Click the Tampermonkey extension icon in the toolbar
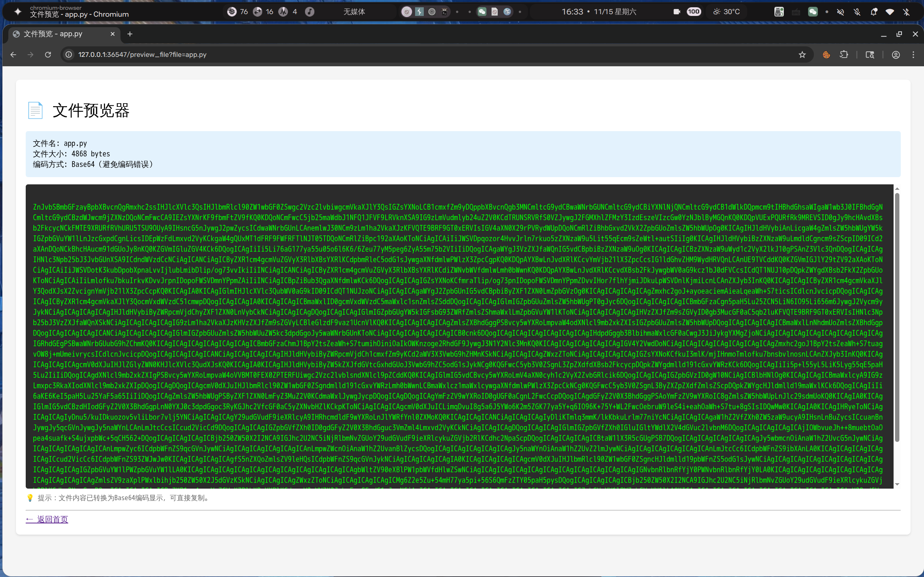 pyautogui.click(x=826, y=55)
